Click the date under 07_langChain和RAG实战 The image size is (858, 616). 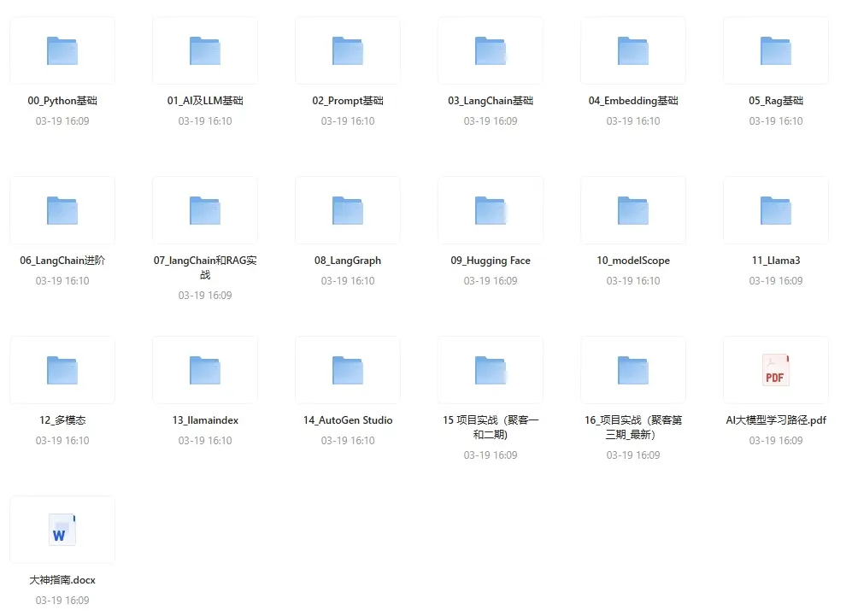pos(205,296)
